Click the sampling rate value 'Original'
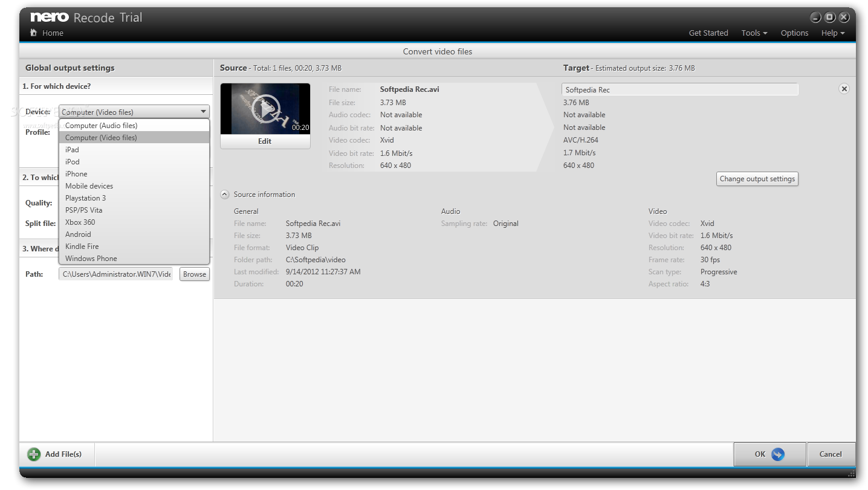The height and width of the screenshot is (490, 868). pos(506,224)
